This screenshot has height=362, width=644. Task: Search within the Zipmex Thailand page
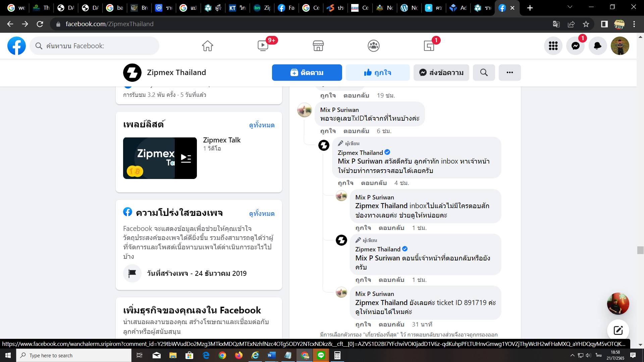point(484,72)
